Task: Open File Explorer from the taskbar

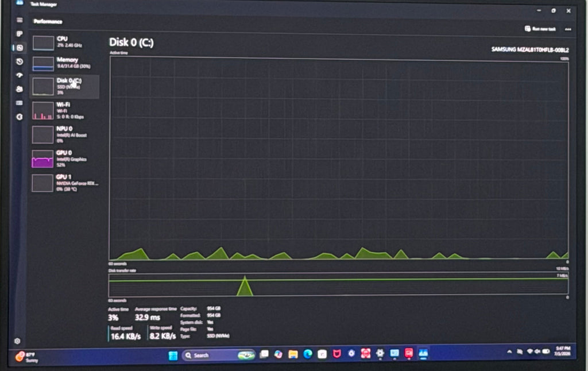Action: pyautogui.click(x=293, y=354)
